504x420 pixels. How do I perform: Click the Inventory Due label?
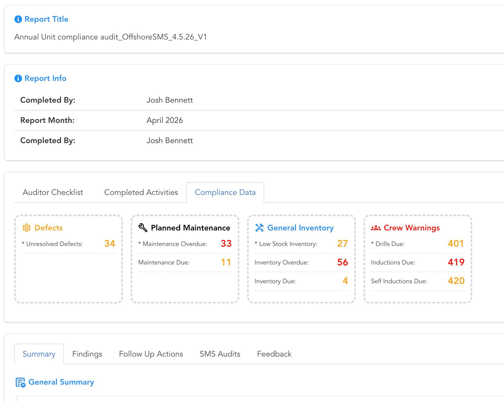[x=275, y=281]
